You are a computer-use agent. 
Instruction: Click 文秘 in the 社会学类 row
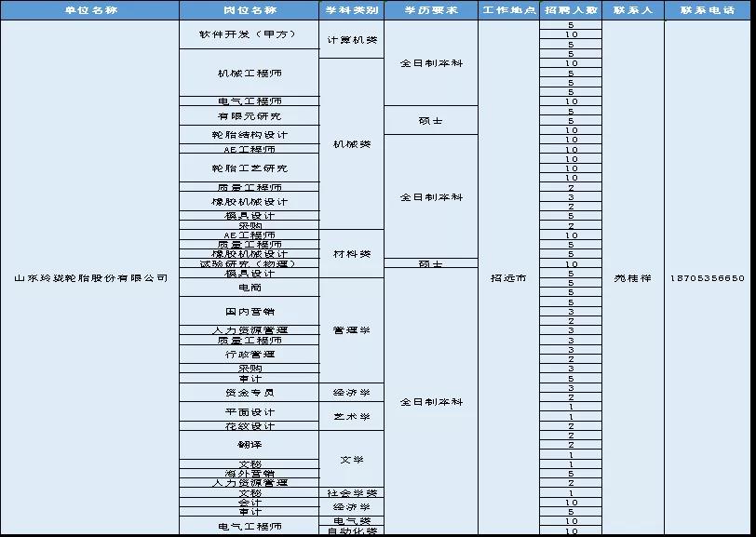[x=250, y=492]
